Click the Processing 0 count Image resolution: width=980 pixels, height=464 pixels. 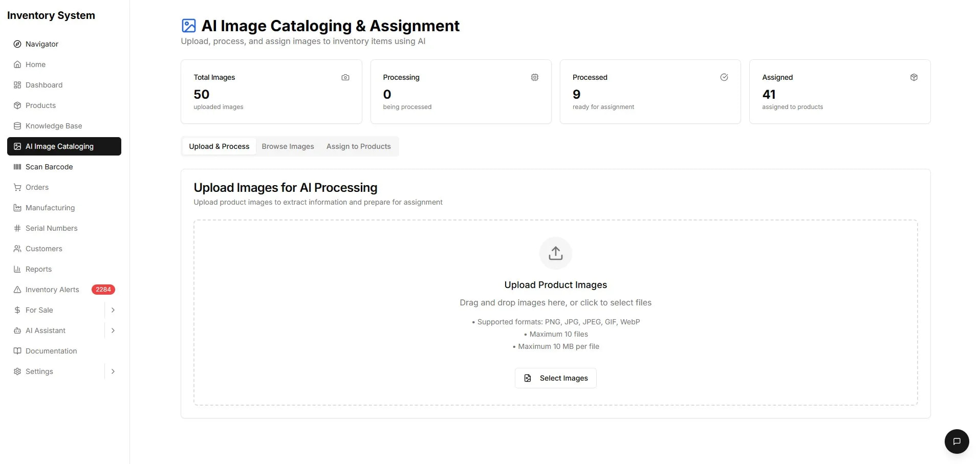point(387,94)
